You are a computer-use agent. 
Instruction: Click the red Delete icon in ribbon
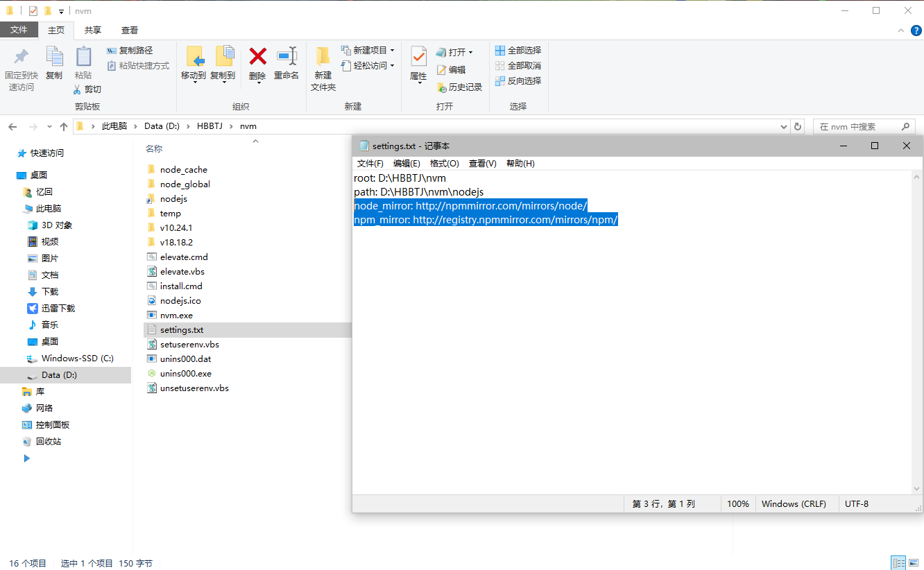click(x=257, y=57)
